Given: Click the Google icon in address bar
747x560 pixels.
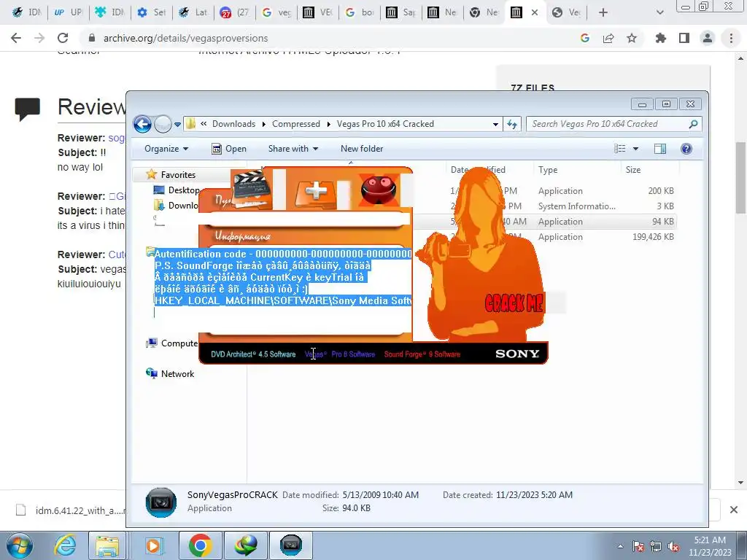Looking at the screenshot, I should click(x=584, y=38).
